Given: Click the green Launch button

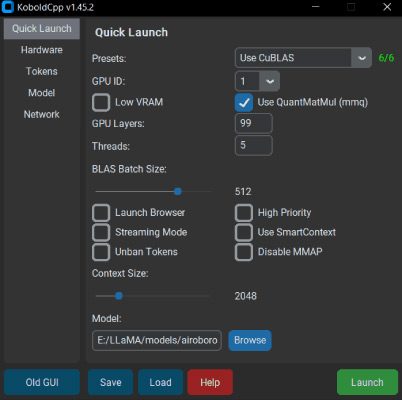Looking at the screenshot, I should click(x=367, y=382).
